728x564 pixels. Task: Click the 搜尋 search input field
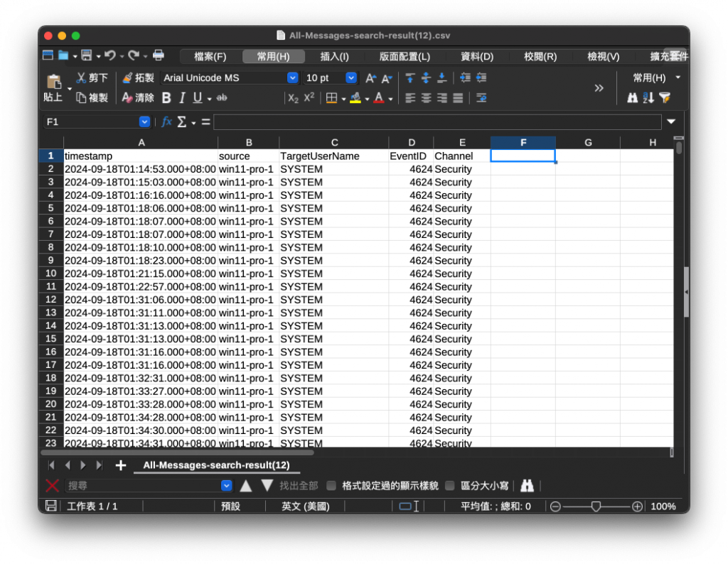[x=143, y=486]
